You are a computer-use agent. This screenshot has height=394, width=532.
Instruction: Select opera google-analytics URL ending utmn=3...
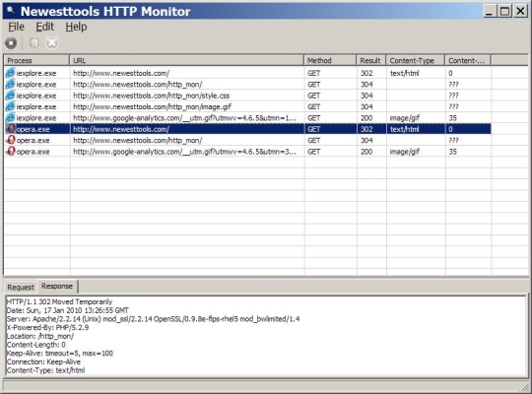[x=184, y=152]
